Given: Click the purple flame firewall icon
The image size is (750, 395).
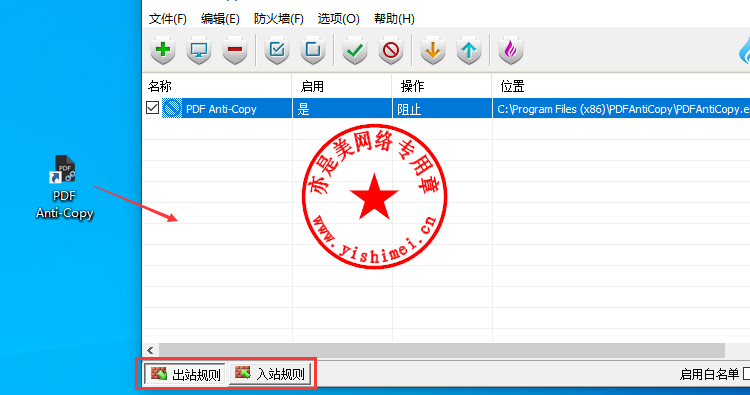Looking at the screenshot, I should click(x=511, y=50).
